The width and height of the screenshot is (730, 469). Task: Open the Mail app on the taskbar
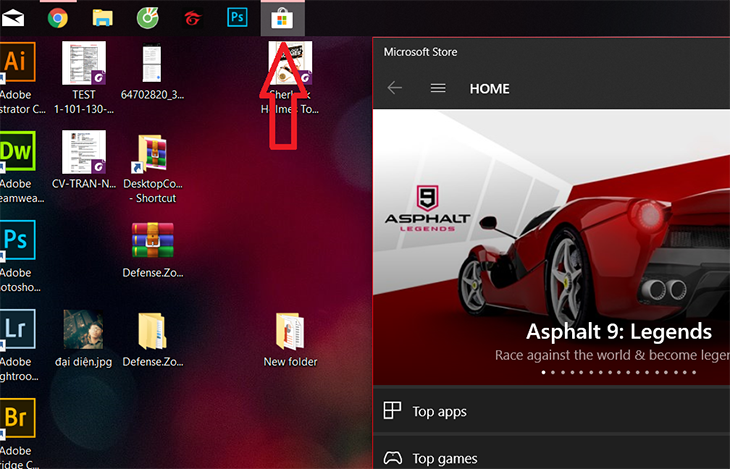click(x=13, y=19)
